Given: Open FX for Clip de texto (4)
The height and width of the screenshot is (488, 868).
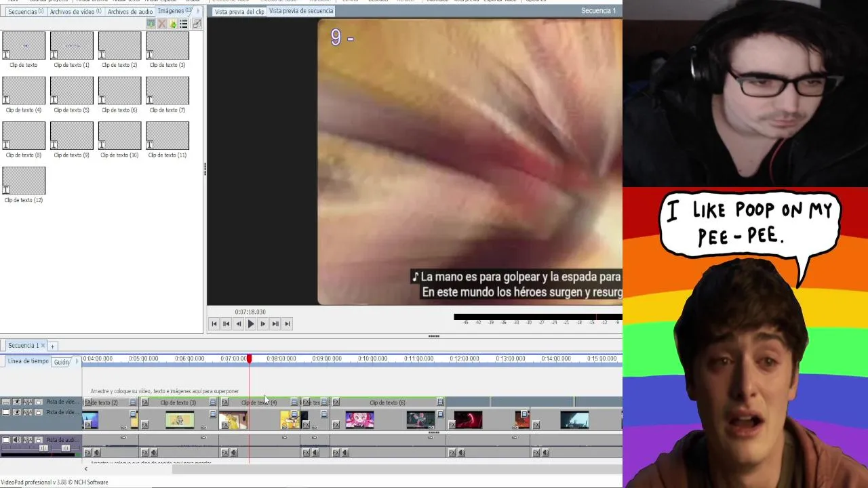Looking at the screenshot, I should click(224, 403).
